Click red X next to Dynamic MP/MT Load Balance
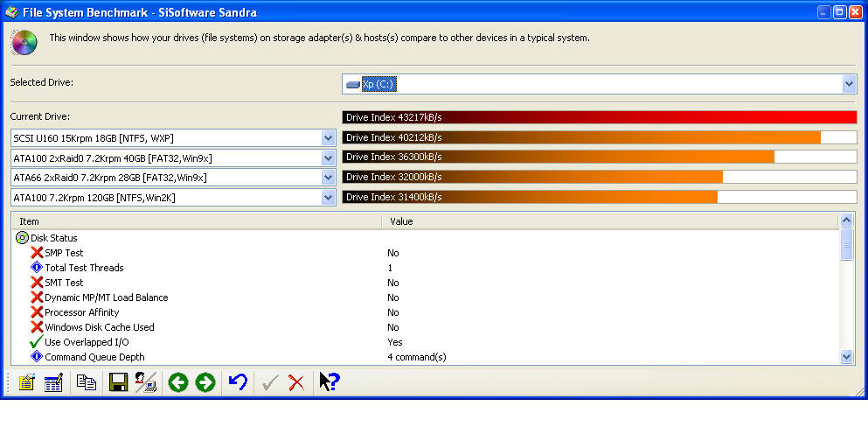This screenshot has width=868, height=448. [x=37, y=297]
